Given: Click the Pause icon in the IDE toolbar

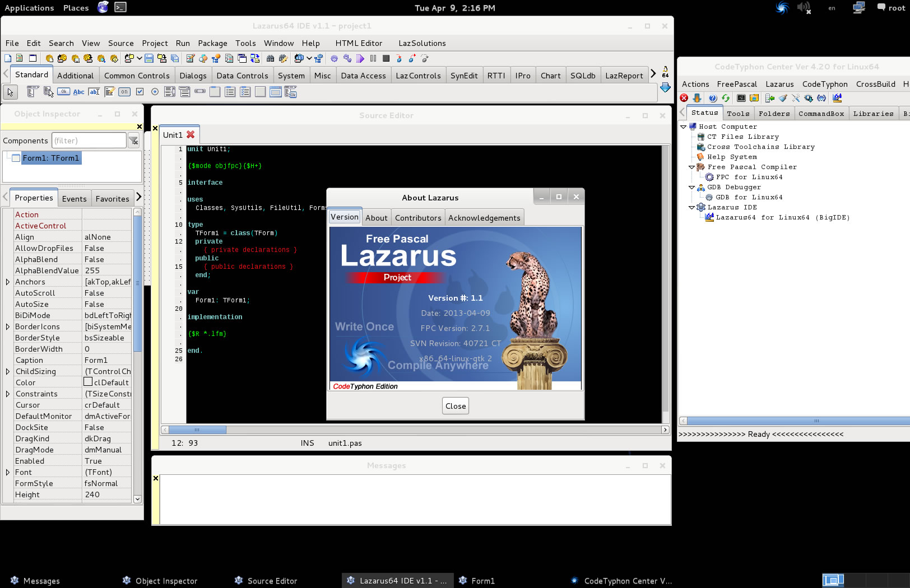Looking at the screenshot, I should click(373, 58).
